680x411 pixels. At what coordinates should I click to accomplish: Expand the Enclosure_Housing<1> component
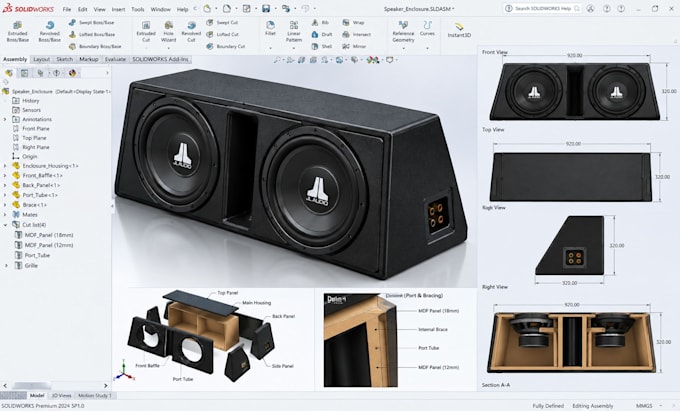5,166
